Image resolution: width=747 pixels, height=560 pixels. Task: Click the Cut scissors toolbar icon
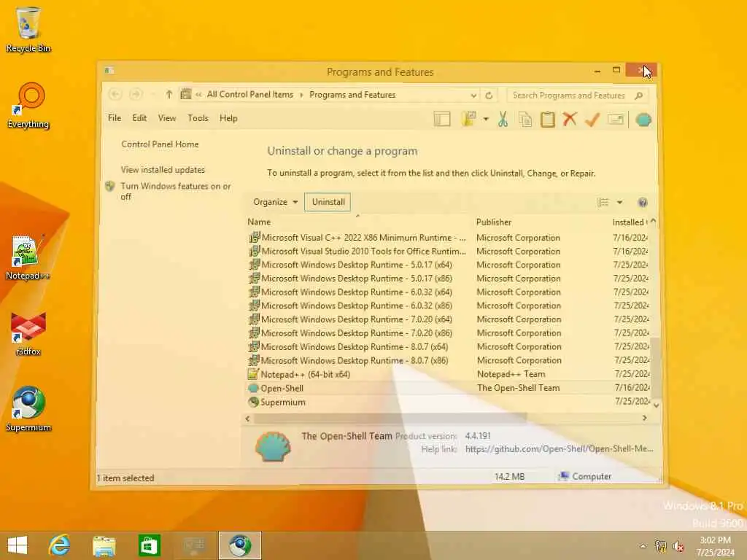pyautogui.click(x=503, y=119)
